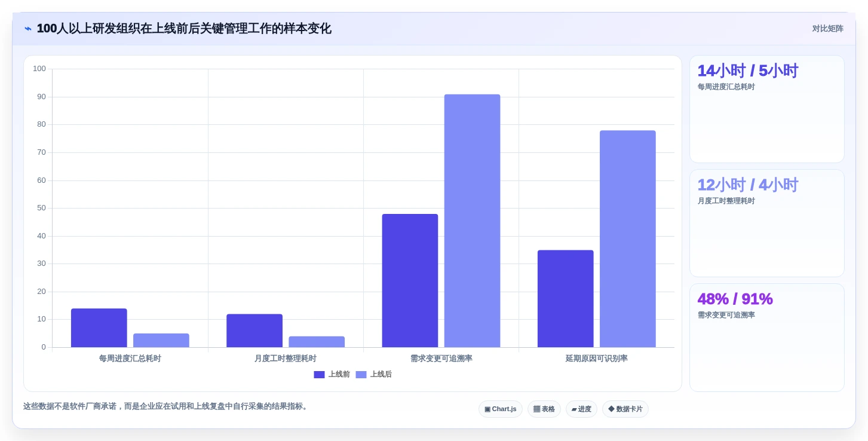
Task: Click the 上线后 bar for 月度工时整理耗时
Action: point(317,342)
